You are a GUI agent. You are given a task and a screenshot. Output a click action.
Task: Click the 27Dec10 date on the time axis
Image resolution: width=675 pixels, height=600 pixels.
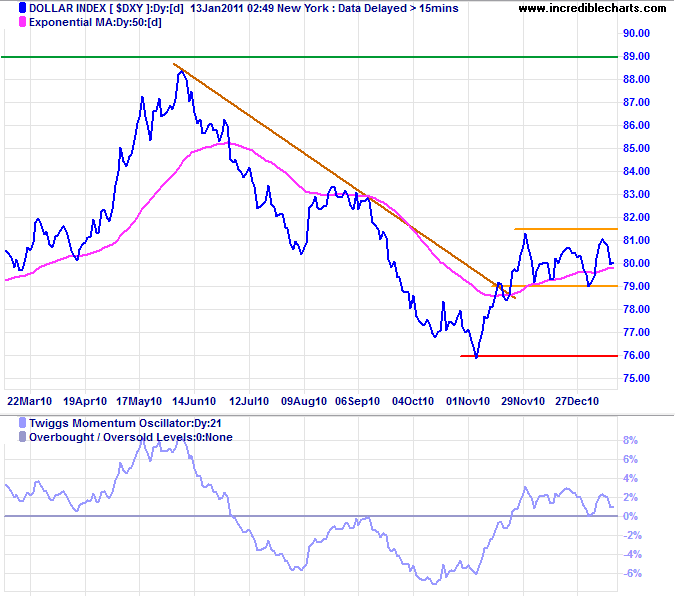pos(578,400)
